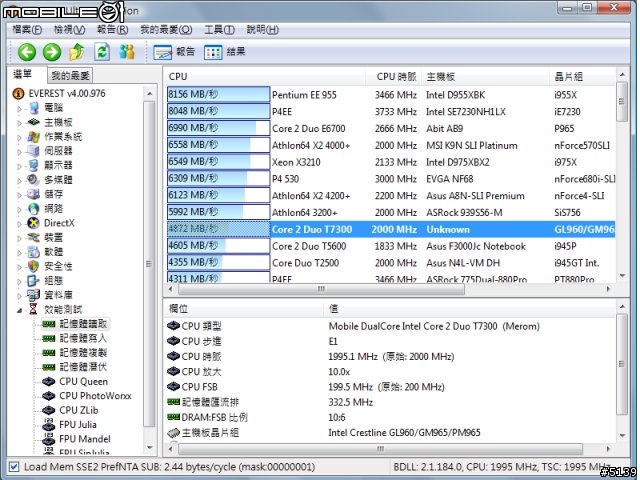Click the CPU ZLib chip icon
This screenshot has height=480, width=640.
pos(49,410)
